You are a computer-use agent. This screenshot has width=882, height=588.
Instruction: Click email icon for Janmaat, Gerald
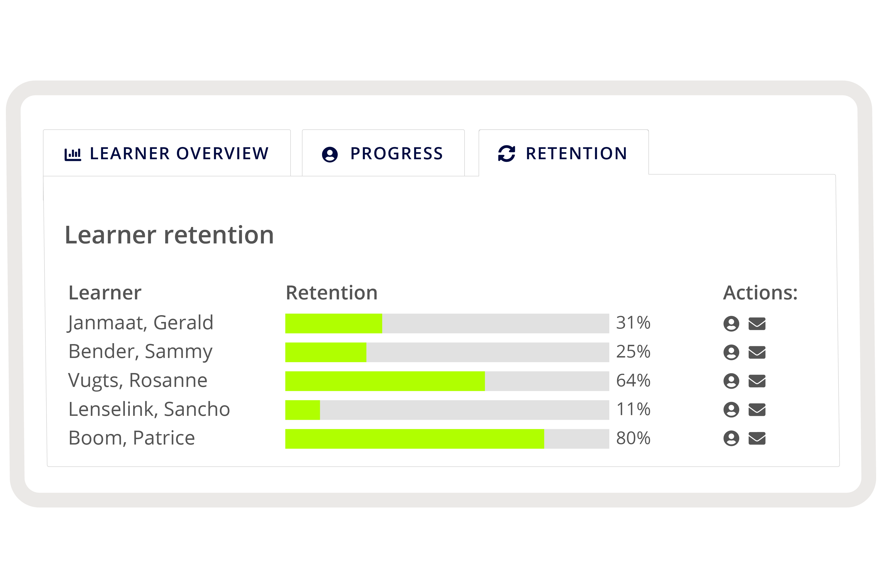(x=757, y=324)
